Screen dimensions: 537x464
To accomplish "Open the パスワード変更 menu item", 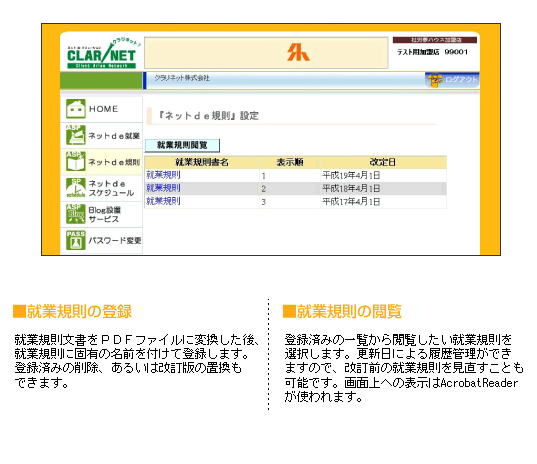I will coord(115,240).
